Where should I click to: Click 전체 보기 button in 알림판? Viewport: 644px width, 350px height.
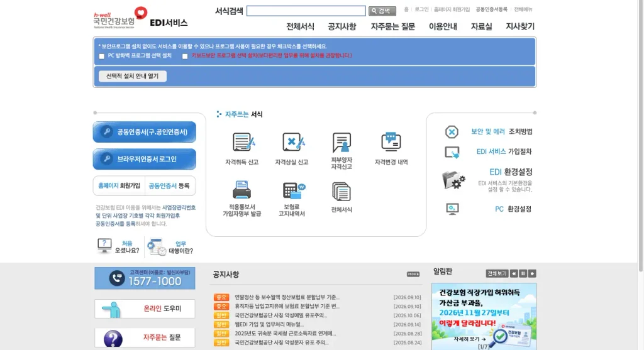497,274
